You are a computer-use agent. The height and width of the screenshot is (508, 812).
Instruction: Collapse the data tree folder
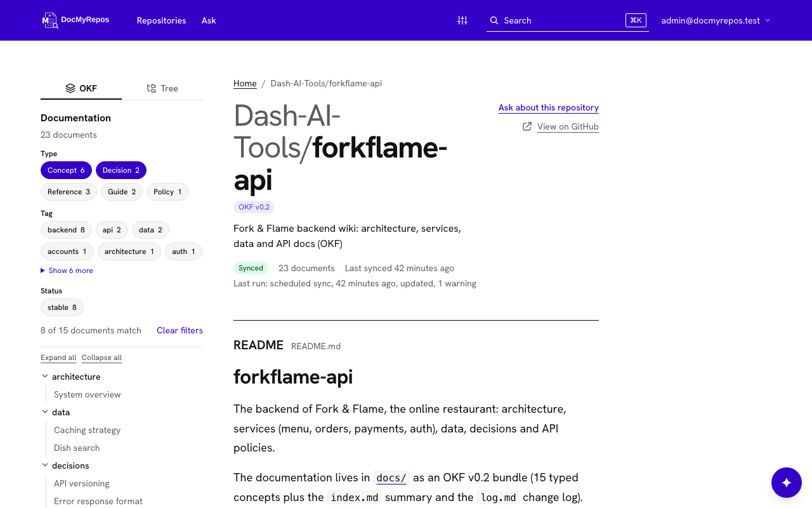pos(45,412)
